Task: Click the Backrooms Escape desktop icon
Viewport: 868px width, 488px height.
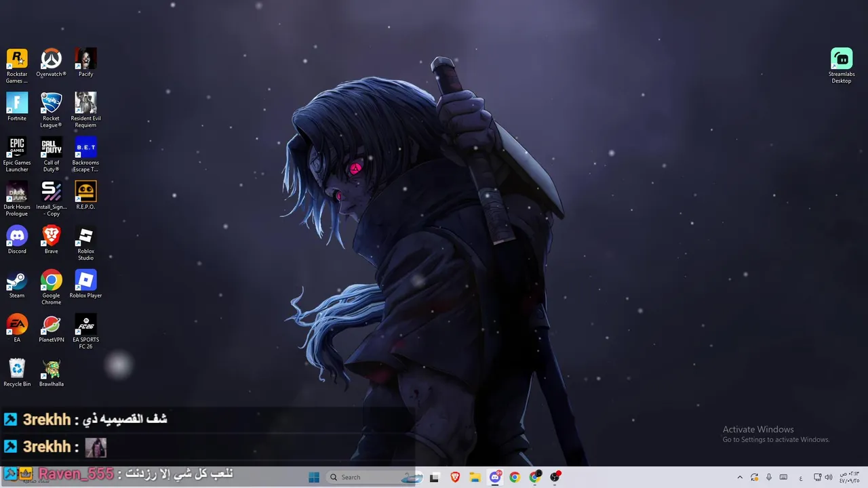Action: point(85,155)
